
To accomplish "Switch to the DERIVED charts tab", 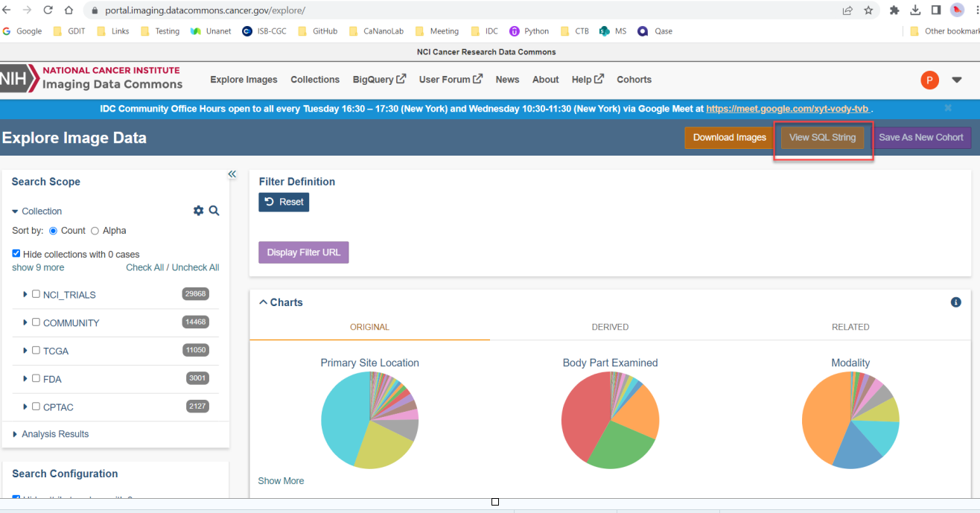I will pyautogui.click(x=610, y=326).
